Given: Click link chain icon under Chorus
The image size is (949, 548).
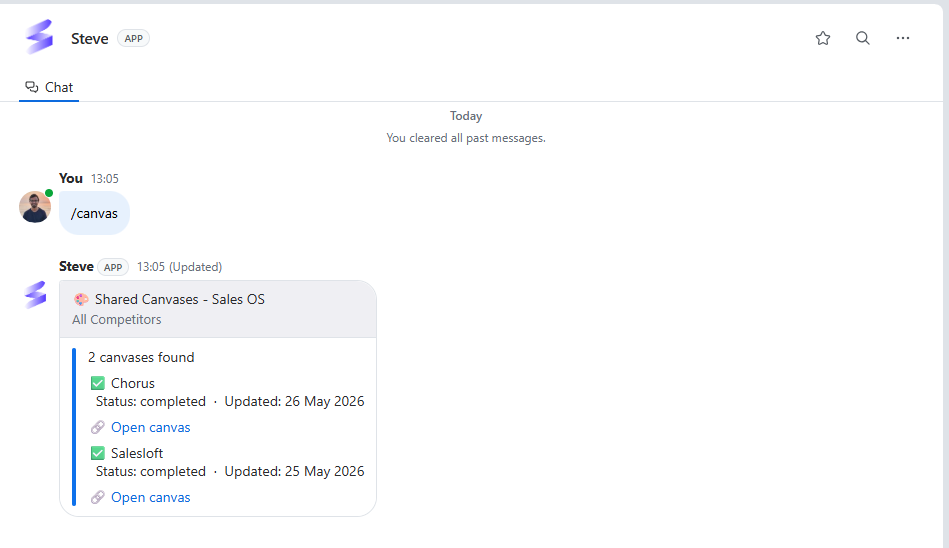Looking at the screenshot, I should pos(97,428).
